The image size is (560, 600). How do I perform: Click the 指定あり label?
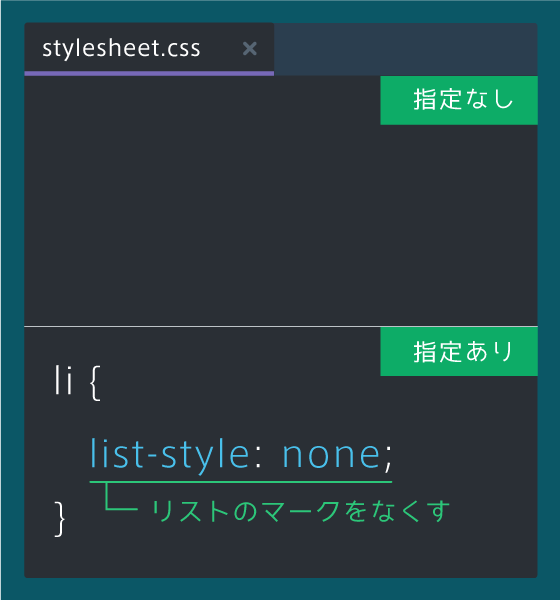[459, 351]
